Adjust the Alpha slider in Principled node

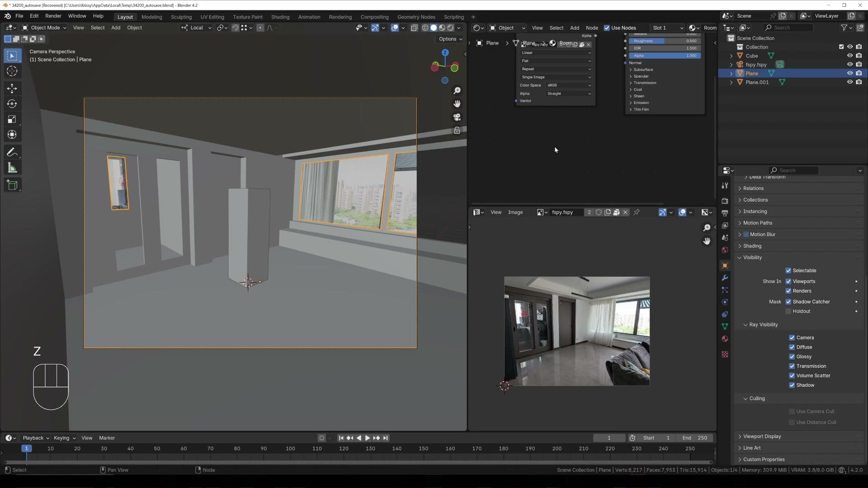tap(665, 56)
